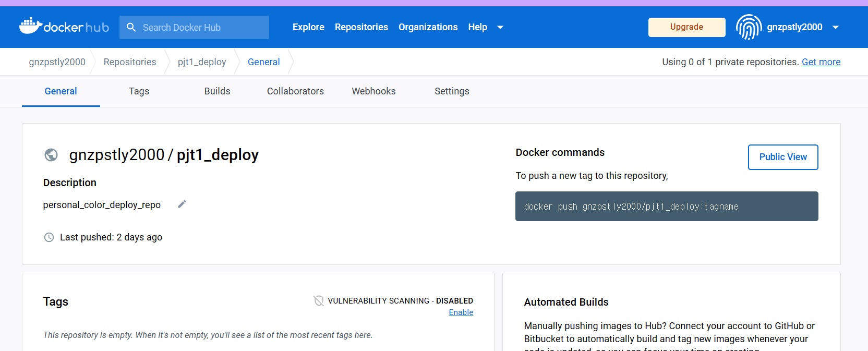Enable vulnerability scanning via Enable link

click(461, 312)
